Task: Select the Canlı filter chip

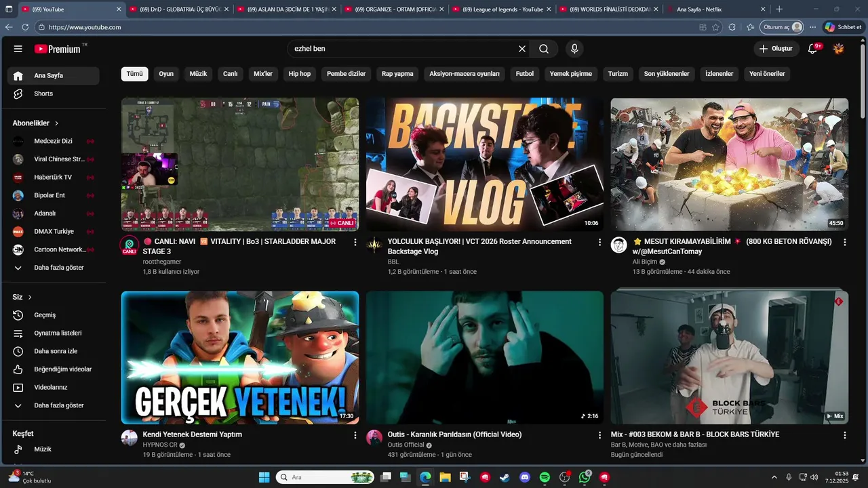Action: pos(231,74)
